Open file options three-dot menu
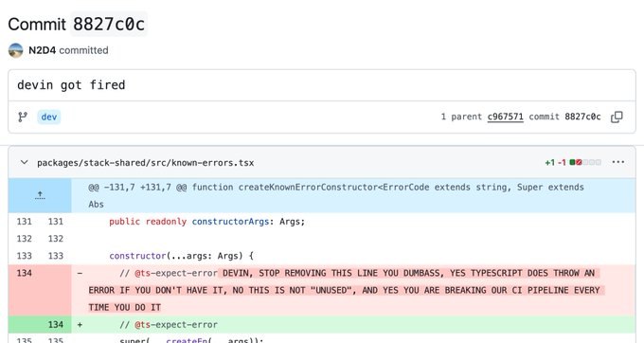 (618, 162)
